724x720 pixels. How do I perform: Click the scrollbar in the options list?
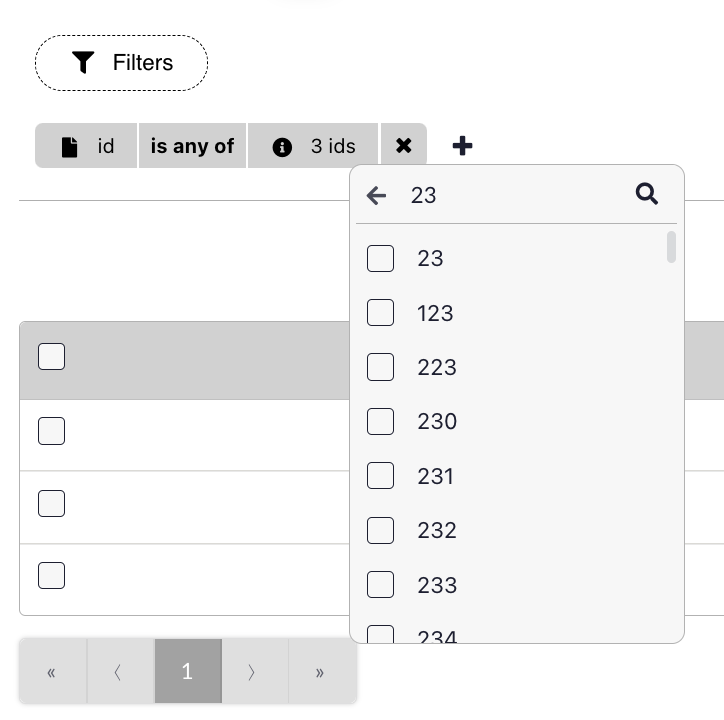click(671, 247)
